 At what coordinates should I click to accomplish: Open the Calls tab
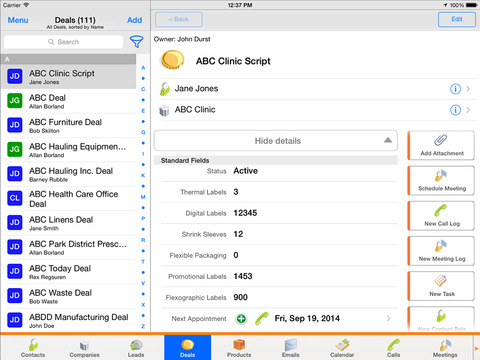[393, 348]
